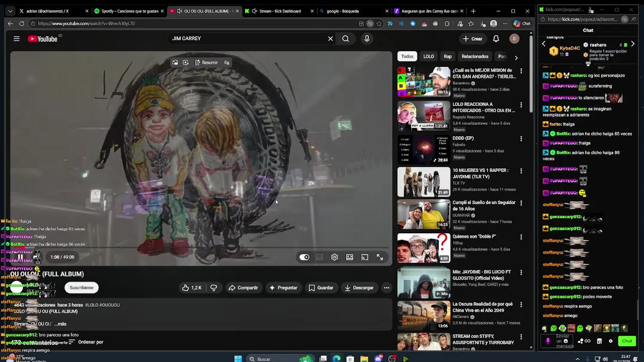Open a new browser tab
644x362 pixels.
[x=473, y=11]
